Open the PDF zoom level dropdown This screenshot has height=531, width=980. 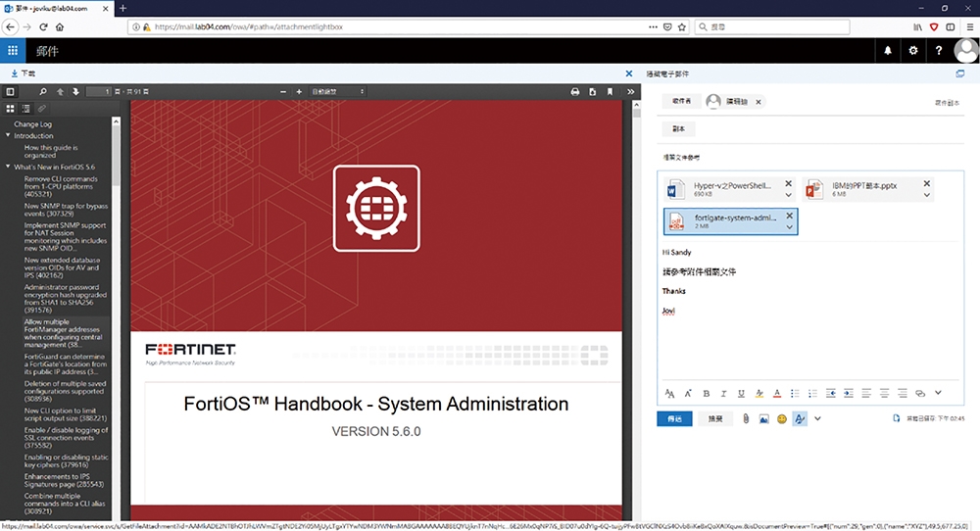pos(337,92)
